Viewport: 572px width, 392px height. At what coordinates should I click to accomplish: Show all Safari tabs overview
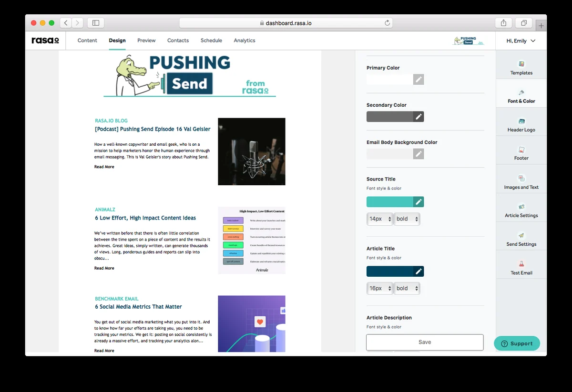point(523,23)
